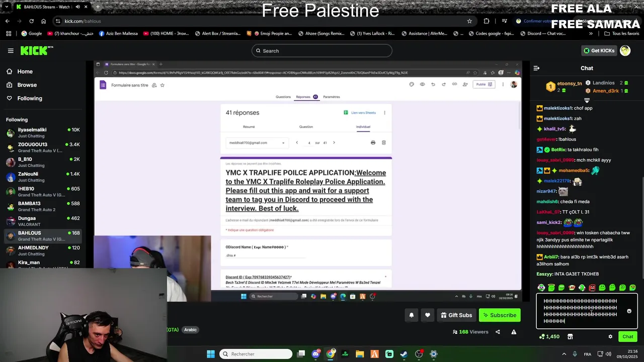Open browser extensions puzzle icon
Image resolution: width=644 pixels, height=362 pixels.
point(486,21)
